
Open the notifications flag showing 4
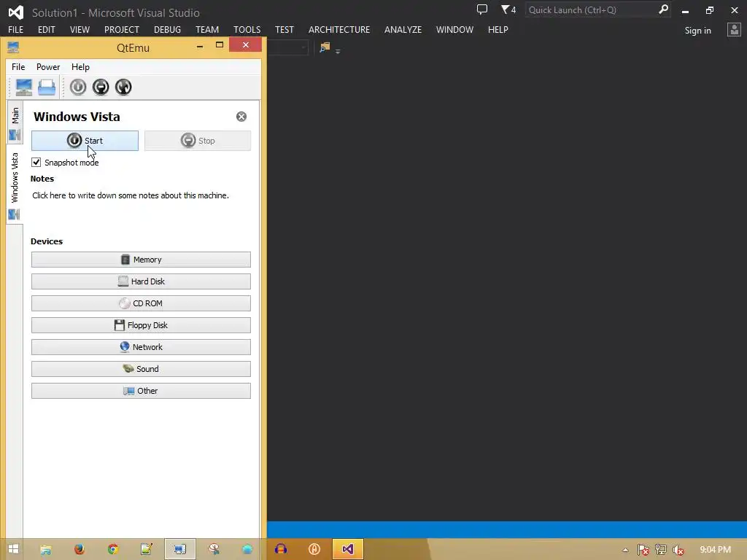(508, 9)
